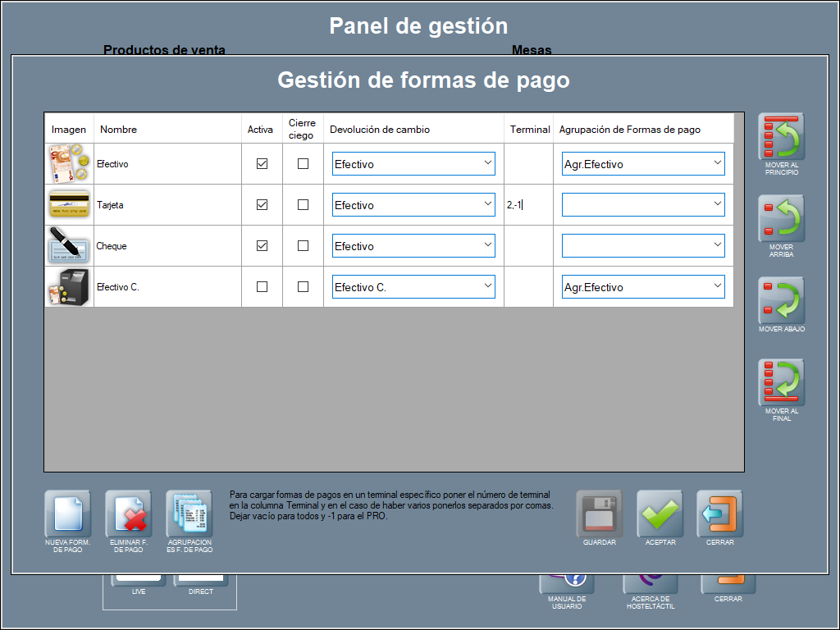Click the Mover Abajo icon

tap(781, 301)
